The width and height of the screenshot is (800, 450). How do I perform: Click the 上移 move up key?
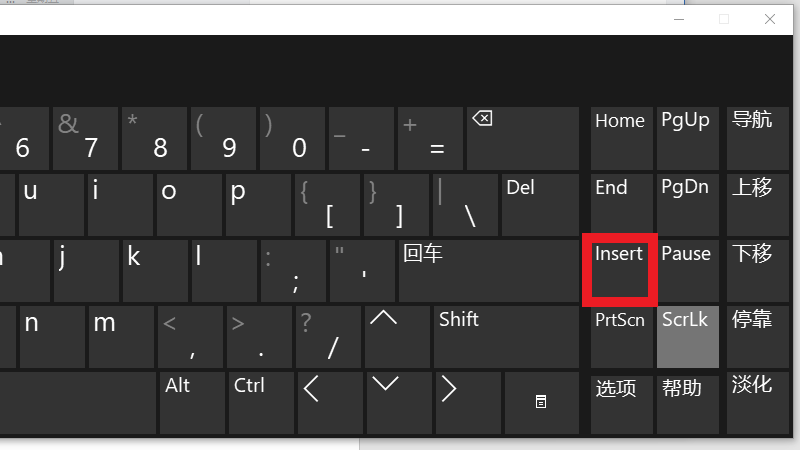[757, 204]
